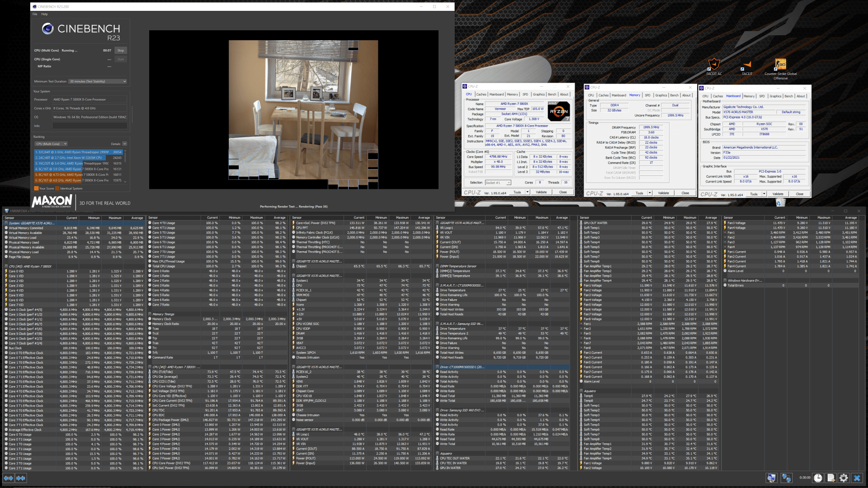Screen dimensions: 868x488
Task: Click Identical System legend swatch
Action: [58, 189]
